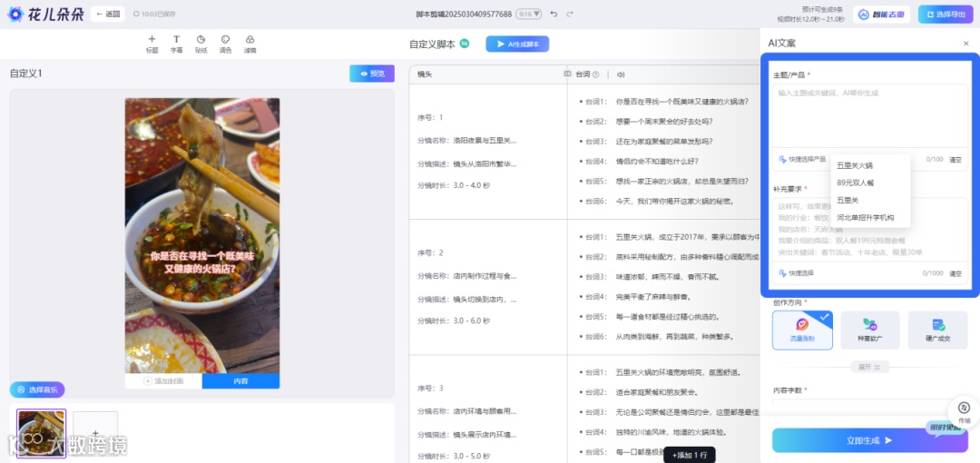Image resolution: width=980 pixels, height=463 pixels.
Task: Choose 五里关 from the suggestion list
Action: (848, 201)
